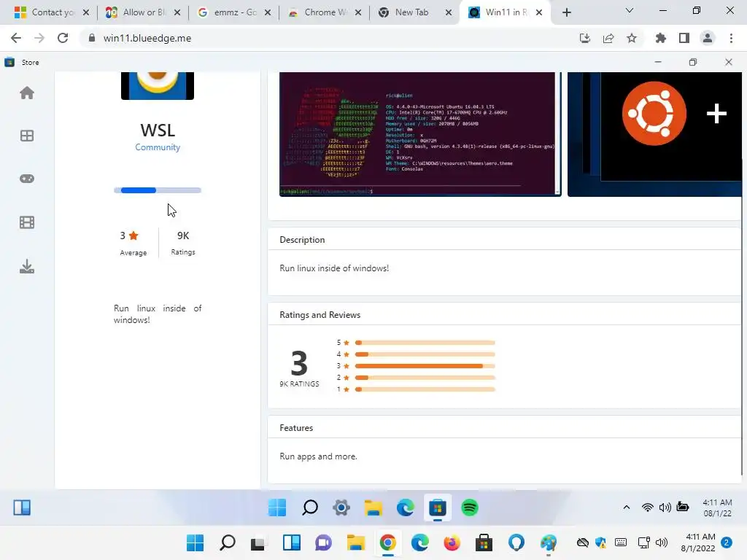Open Spotify on the inner taskbar
The height and width of the screenshot is (560, 747).
(x=470, y=507)
